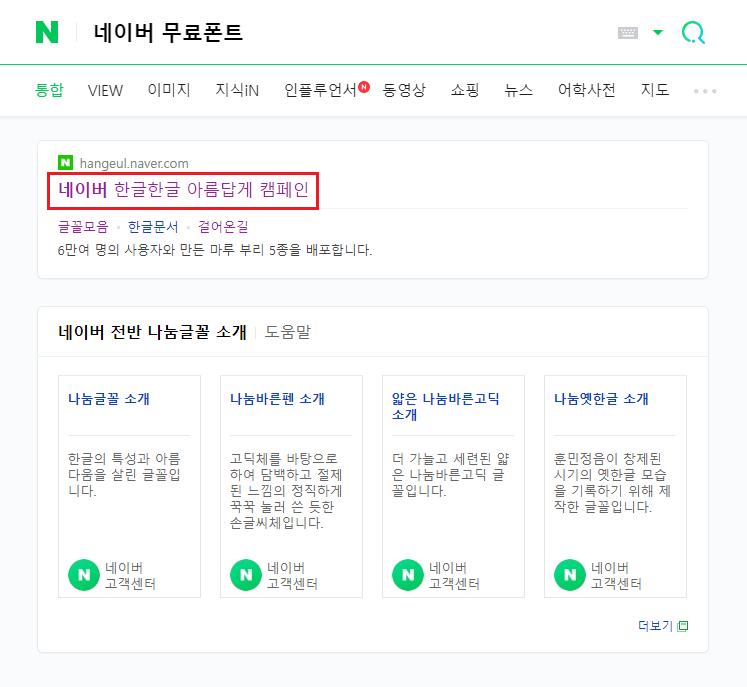
Task: Click the 고딕체를 바탕으로 description text
Action: click(x=286, y=491)
